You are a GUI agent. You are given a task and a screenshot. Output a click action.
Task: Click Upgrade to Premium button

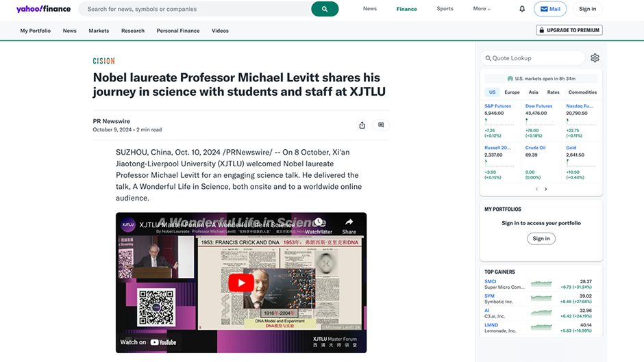569,30
